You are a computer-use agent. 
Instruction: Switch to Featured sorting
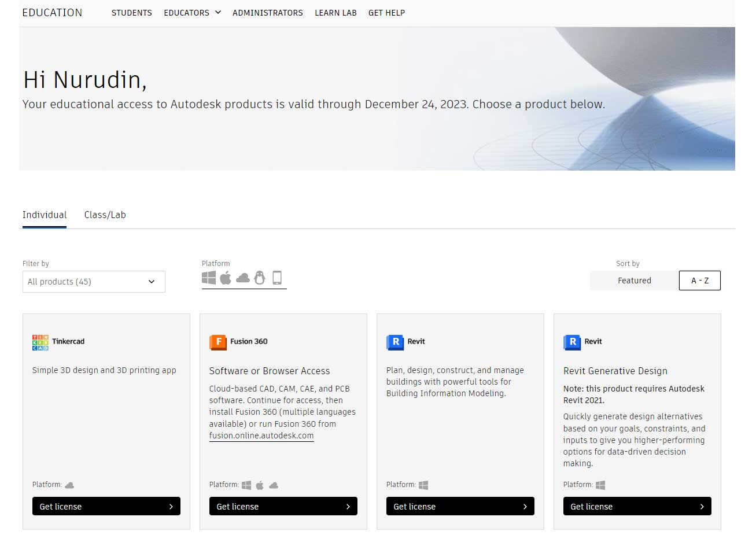pyautogui.click(x=634, y=281)
